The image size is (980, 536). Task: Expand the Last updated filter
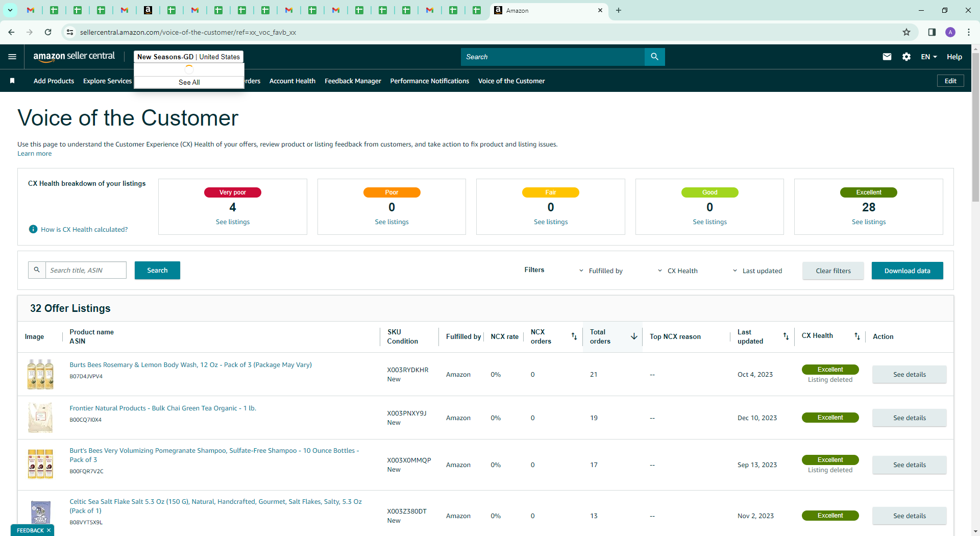coord(757,271)
